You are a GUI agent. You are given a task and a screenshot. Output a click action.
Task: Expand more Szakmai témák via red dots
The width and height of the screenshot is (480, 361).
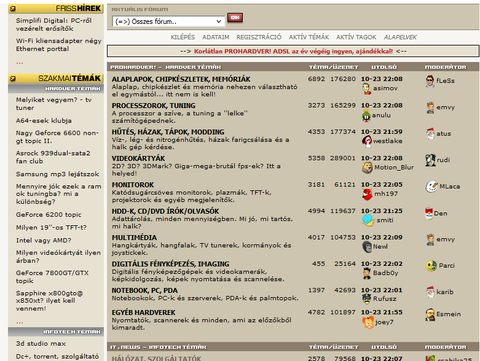(20, 322)
